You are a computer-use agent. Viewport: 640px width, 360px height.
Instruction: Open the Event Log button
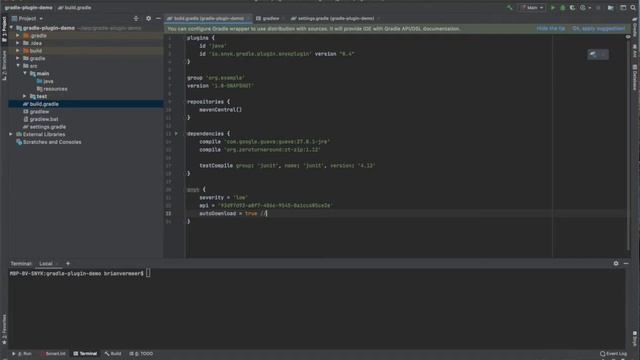613,354
